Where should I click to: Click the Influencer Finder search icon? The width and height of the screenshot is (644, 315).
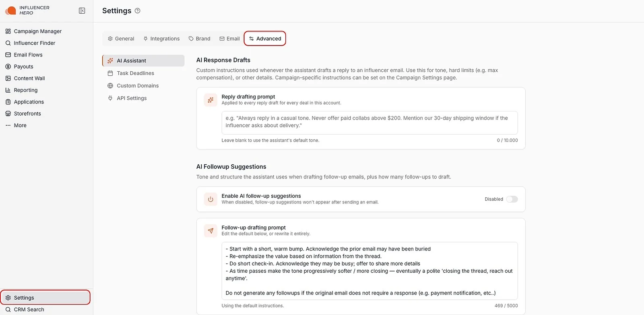[x=8, y=43]
